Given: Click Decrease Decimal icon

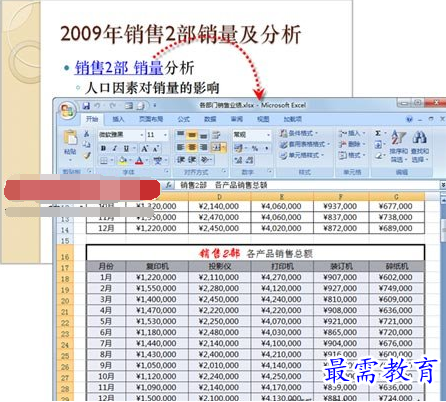Looking at the screenshot, I should pyautogui.click(x=250, y=160).
